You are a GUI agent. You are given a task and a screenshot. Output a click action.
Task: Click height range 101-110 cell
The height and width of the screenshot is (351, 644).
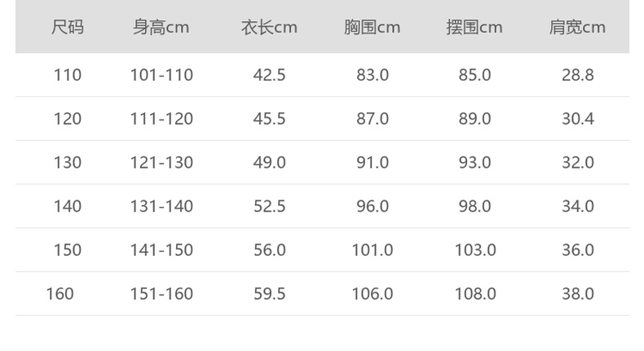[161, 75]
